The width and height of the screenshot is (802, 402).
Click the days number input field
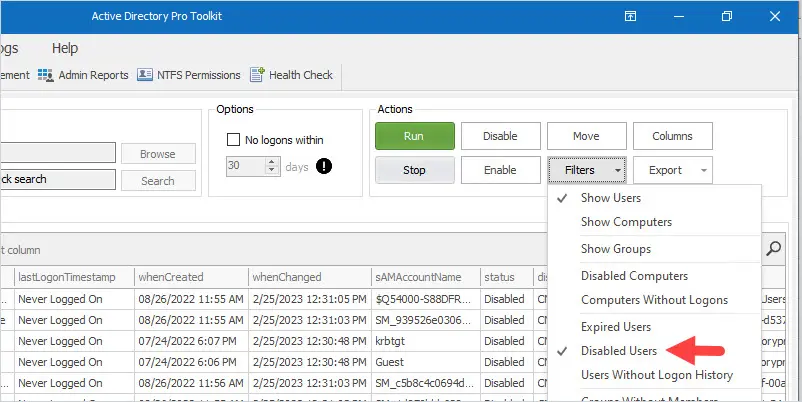(247, 166)
